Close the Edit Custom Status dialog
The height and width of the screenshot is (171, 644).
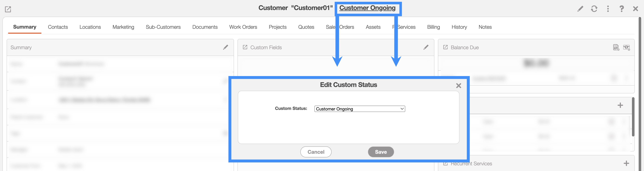click(x=459, y=86)
